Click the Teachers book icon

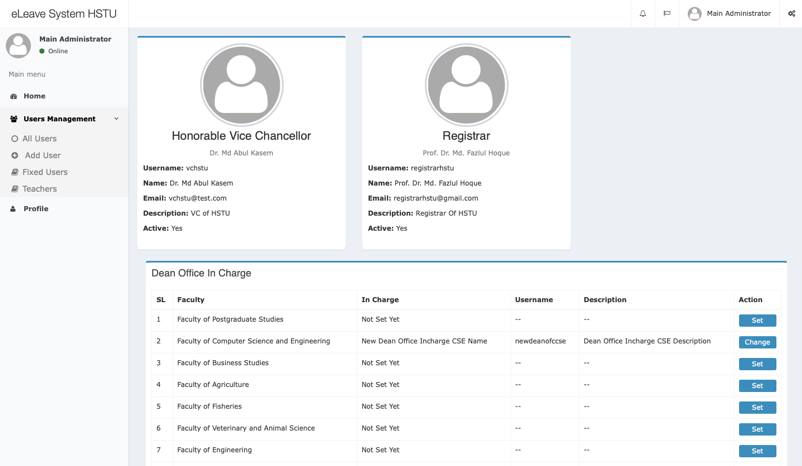pyautogui.click(x=15, y=189)
